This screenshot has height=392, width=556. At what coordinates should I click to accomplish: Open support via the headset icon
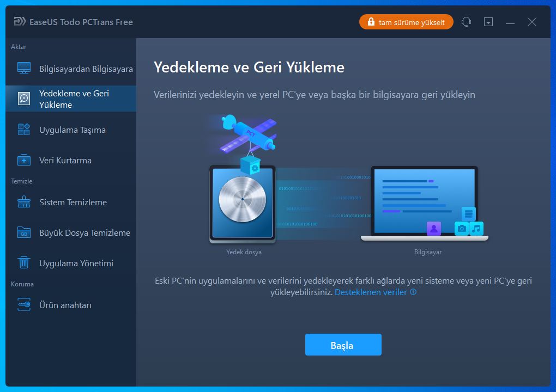point(466,22)
